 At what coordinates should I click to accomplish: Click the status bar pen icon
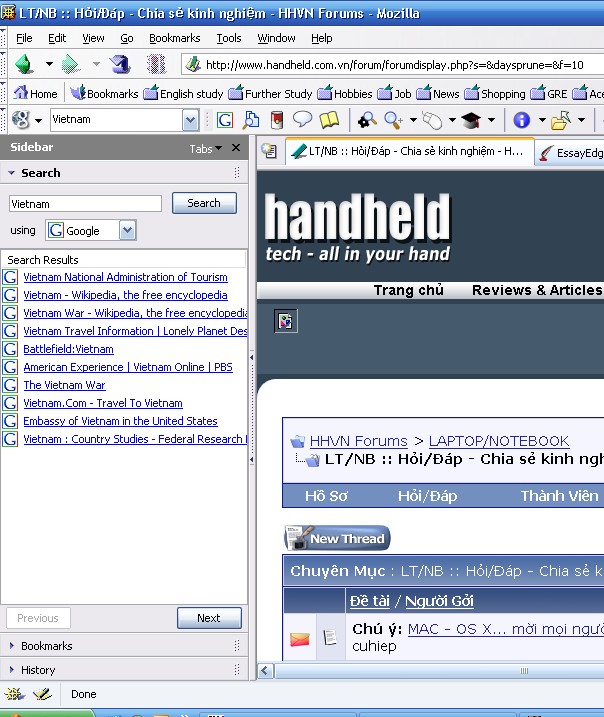pyautogui.click(x=43, y=694)
